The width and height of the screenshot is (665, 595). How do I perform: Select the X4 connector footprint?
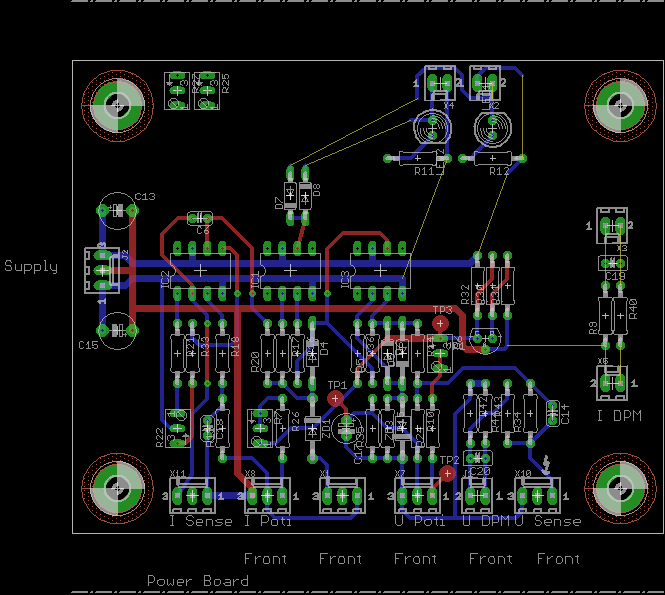[440, 83]
